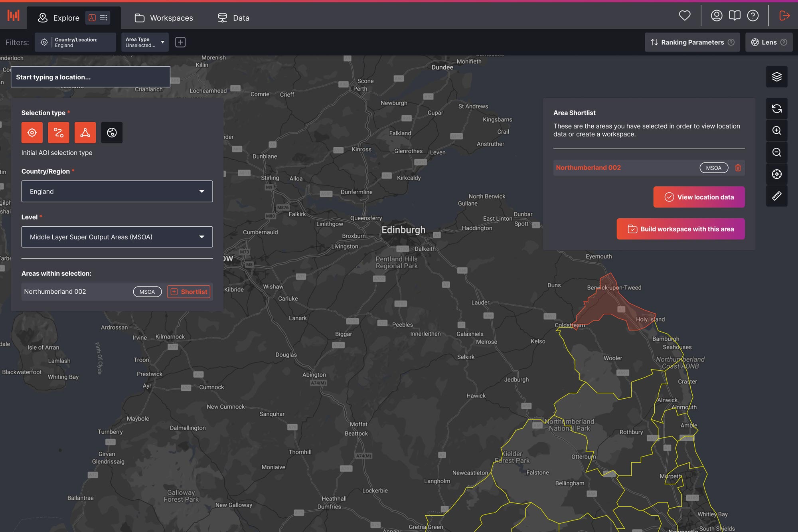Switch to list view in Explore
Image resolution: width=798 pixels, height=532 pixels.
click(104, 18)
